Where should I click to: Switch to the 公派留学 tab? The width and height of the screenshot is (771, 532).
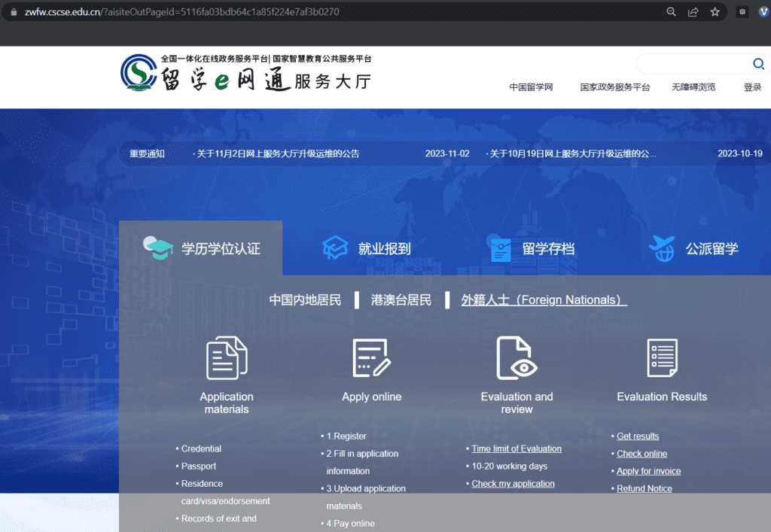click(693, 248)
